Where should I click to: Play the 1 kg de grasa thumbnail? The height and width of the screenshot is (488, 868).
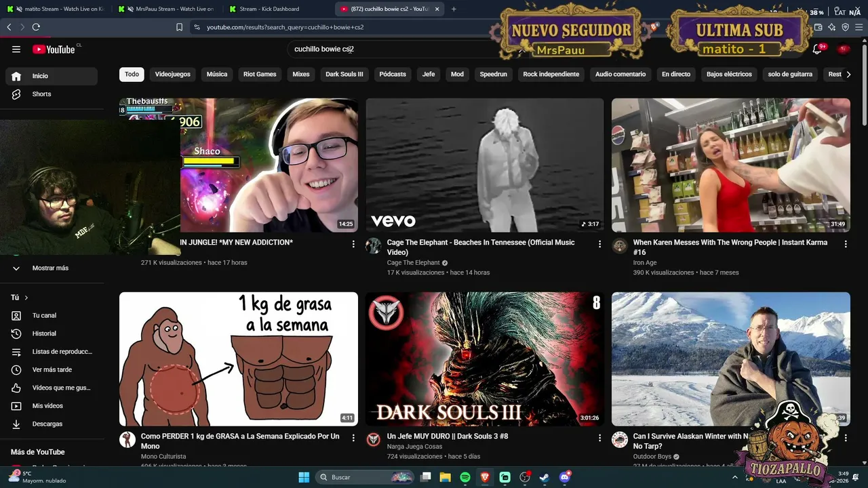[239, 359]
